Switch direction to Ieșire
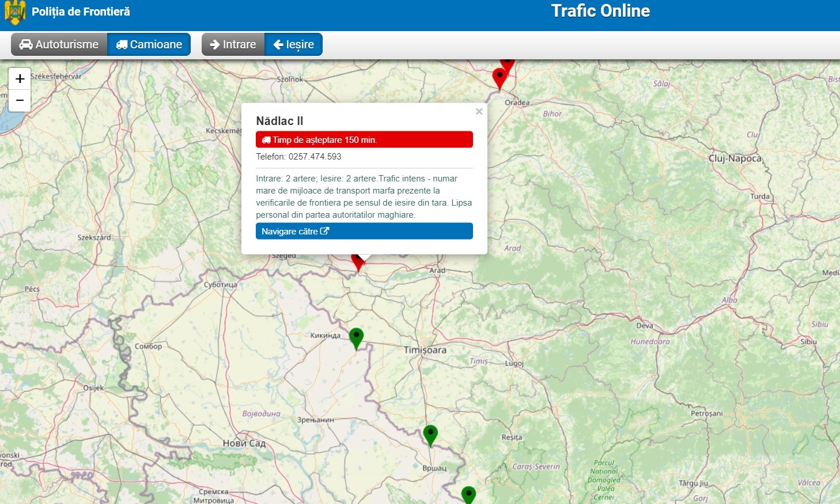Screen dimensions: 840x504 coord(293,44)
